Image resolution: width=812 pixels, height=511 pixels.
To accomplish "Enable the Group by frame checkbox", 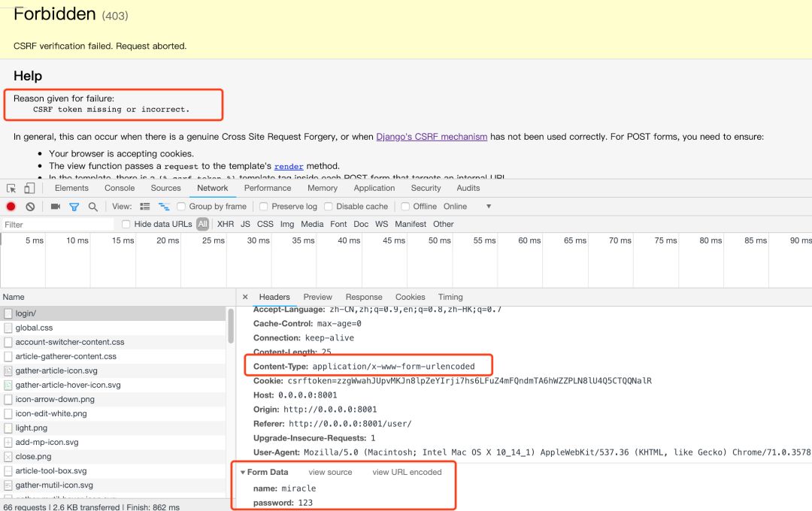I will tap(181, 207).
